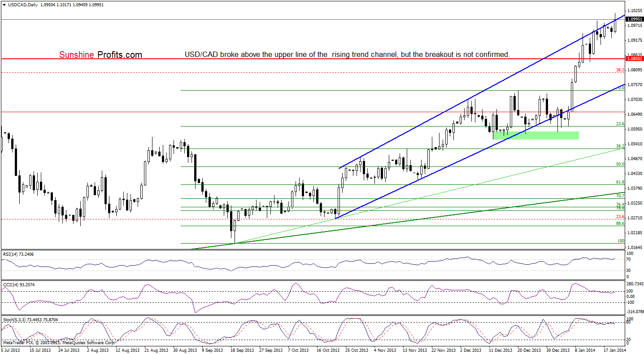Click the 24 Jul 2013 date label
Screen dimensions: 644x354
tap(70, 350)
